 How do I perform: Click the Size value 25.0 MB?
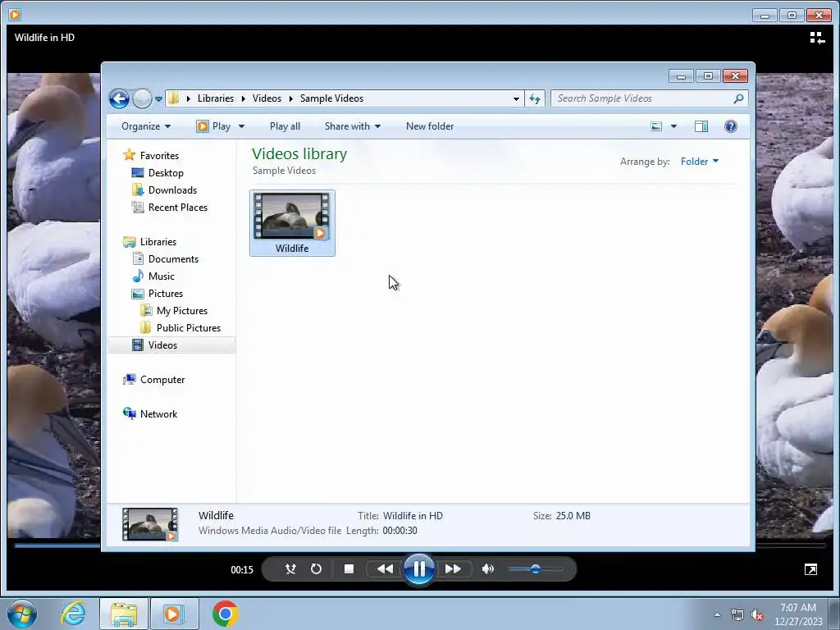pyautogui.click(x=573, y=516)
